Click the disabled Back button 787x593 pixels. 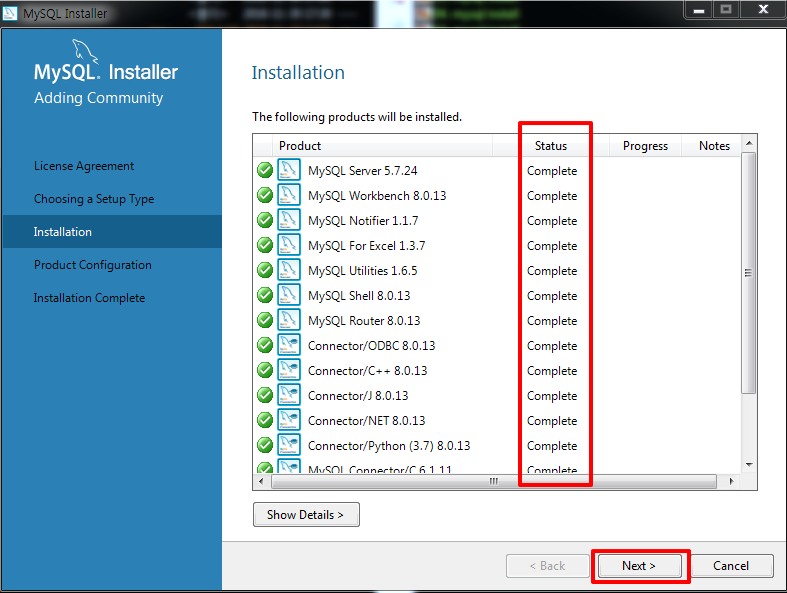[x=547, y=566]
